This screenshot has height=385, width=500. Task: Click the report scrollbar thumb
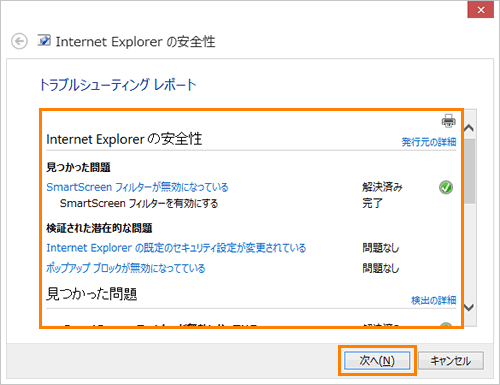(469, 171)
